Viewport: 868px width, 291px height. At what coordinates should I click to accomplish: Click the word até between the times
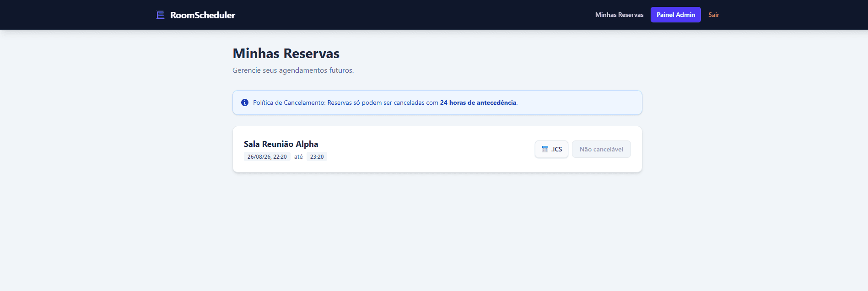(x=298, y=156)
